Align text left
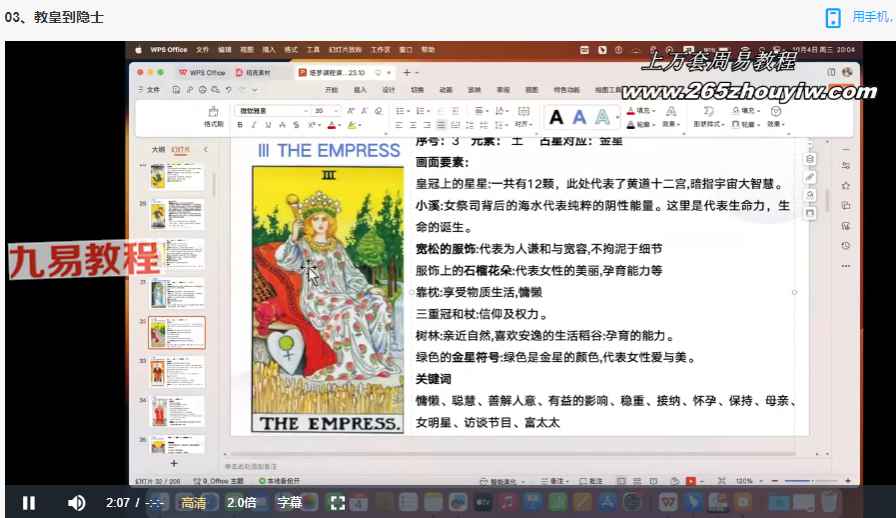This screenshot has width=896, height=518. tap(399, 125)
